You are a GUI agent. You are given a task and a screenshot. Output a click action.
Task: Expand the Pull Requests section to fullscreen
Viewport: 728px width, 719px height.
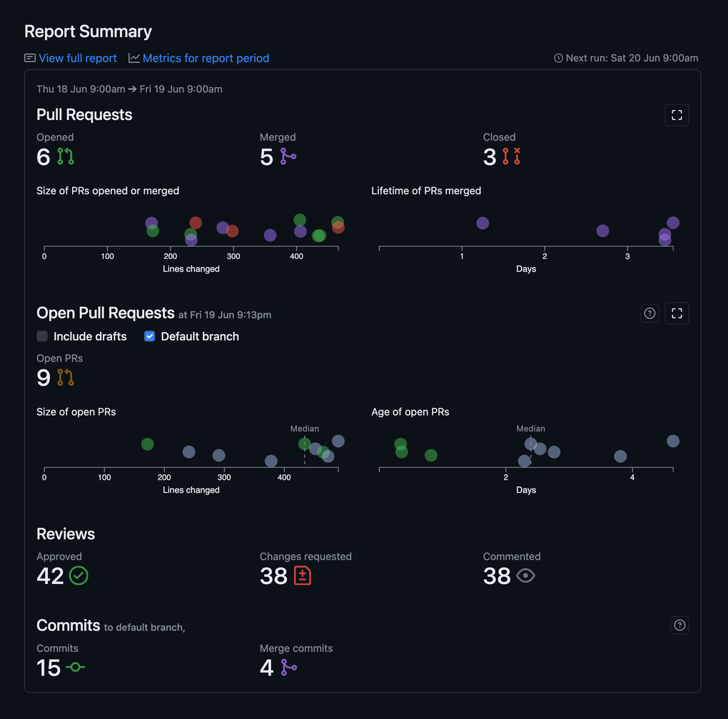pos(677,115)
